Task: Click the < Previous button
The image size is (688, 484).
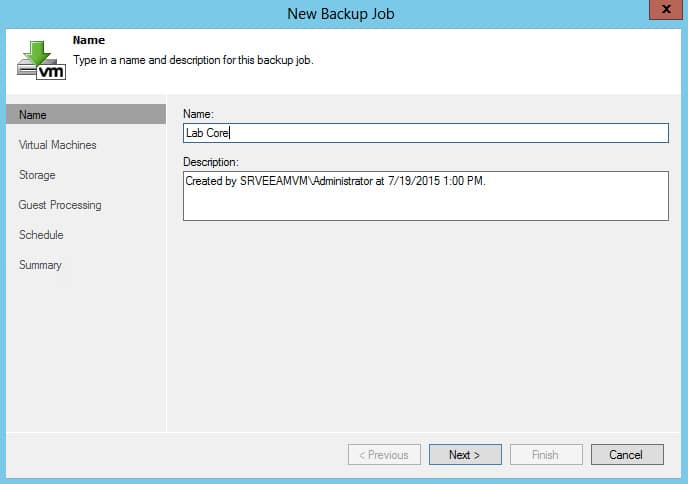Action: [384, 455]
